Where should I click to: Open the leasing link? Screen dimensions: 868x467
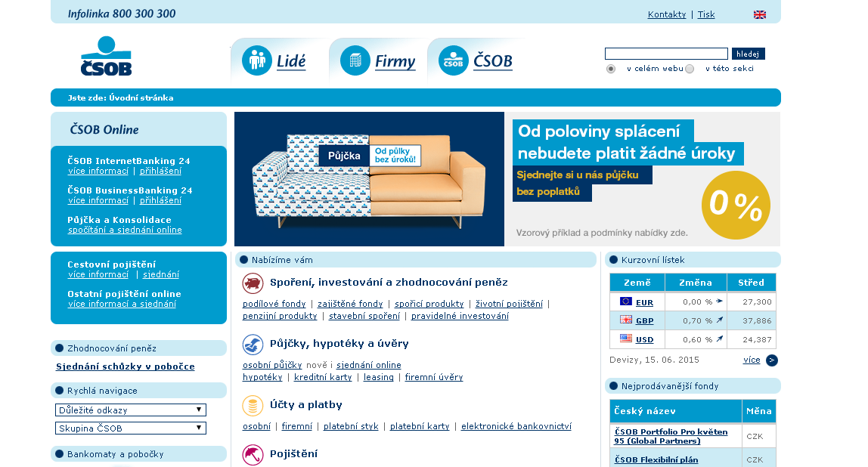pyautogui.click(x=379, y=377)
